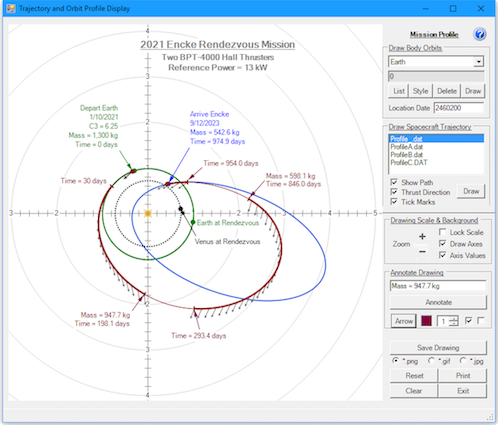Edit the Location Date field 2460200
This screenshot has width=498, height=425.
coord(458,108)
